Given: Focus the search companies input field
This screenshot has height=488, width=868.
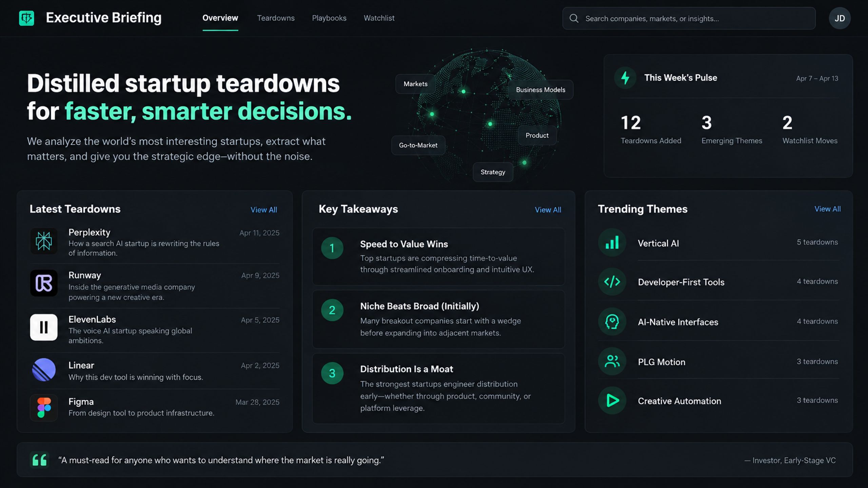Looking at the screenshot, I should [689, 18].
